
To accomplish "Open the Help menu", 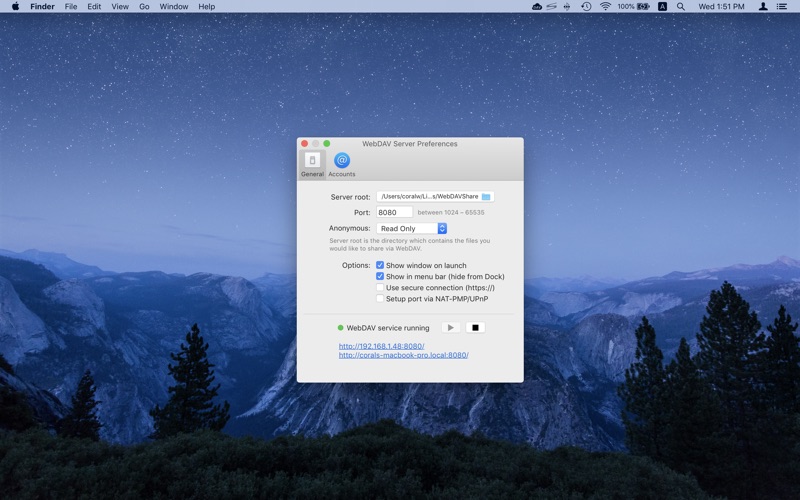I will pos(207,7).
